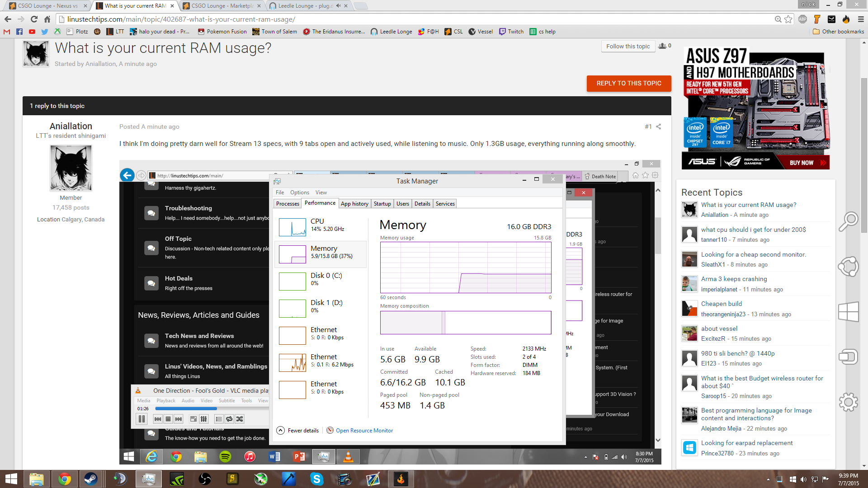Click the zoom magnifier in the address bar
Viewport: 868px width, 488px height.
(778, 19)
